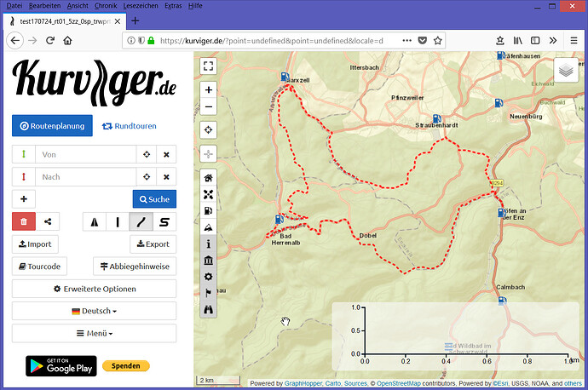
Task: Click the Export button
Action: pos(153,244)
